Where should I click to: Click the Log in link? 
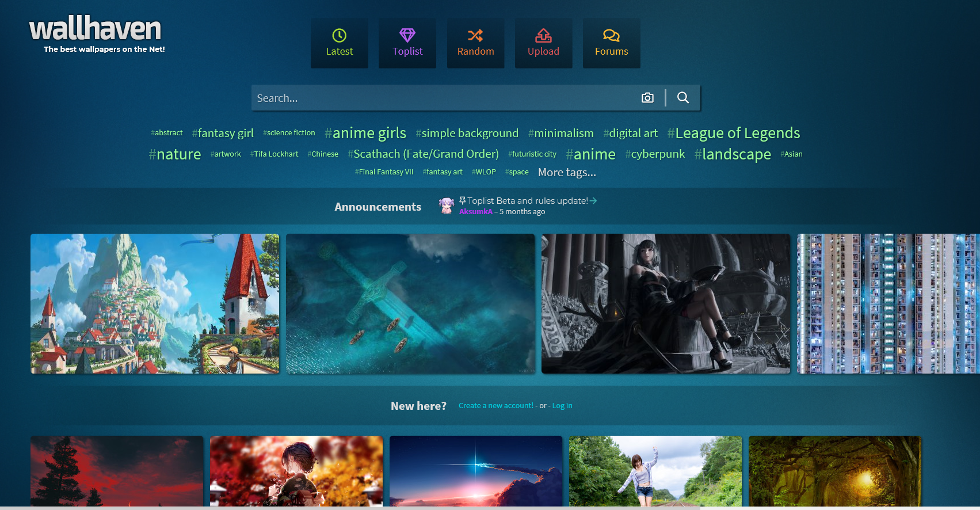click(x=562, y=406)
